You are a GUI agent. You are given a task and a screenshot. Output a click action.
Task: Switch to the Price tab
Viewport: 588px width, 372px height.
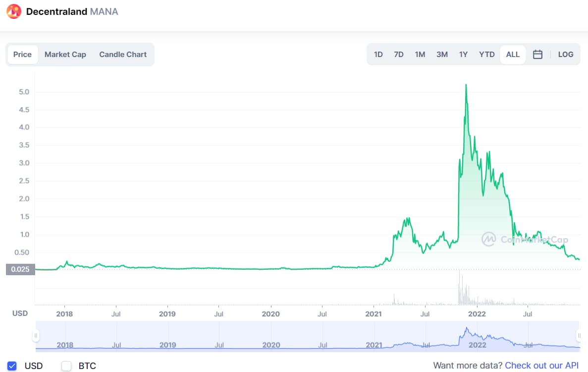(x=22, y=55)
